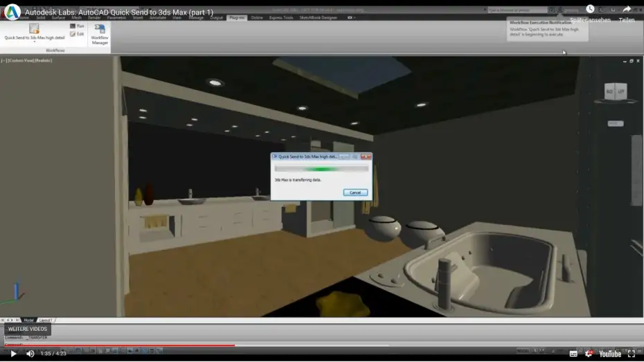Viewport: 644px width, 362px height.
Task: Open the Parametric ribbon tab
Action: pyautogui.click(x=116, y=17)
